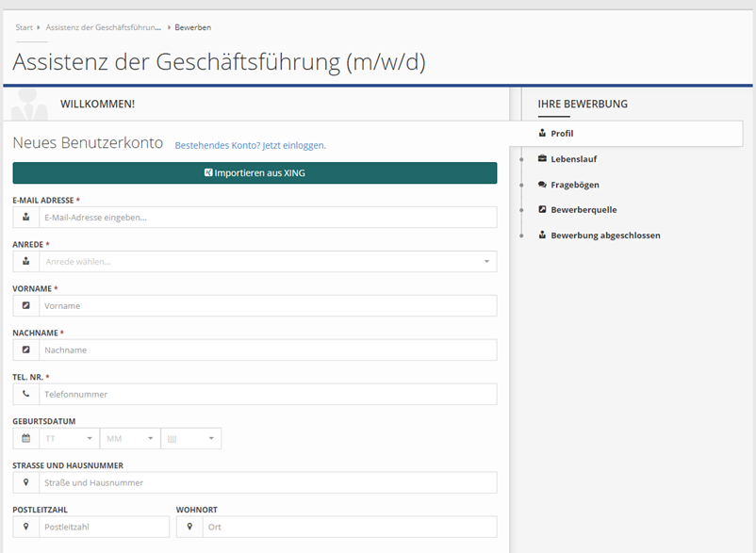Focus the Postleitzahl input field
This screenshot has width=756, height=553.
tap(104, 527)
